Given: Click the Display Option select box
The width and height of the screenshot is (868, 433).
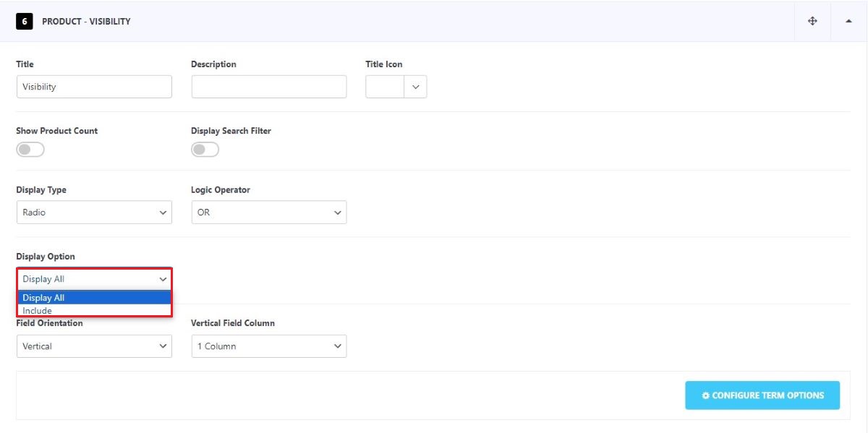Looking at the screenshot, I should (x=94, y=279).
